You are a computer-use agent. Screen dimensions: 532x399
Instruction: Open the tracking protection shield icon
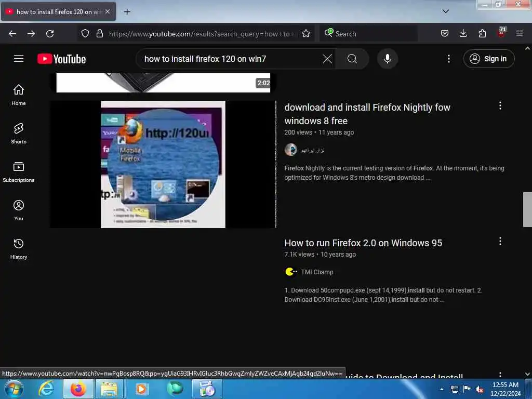point(85,33)
